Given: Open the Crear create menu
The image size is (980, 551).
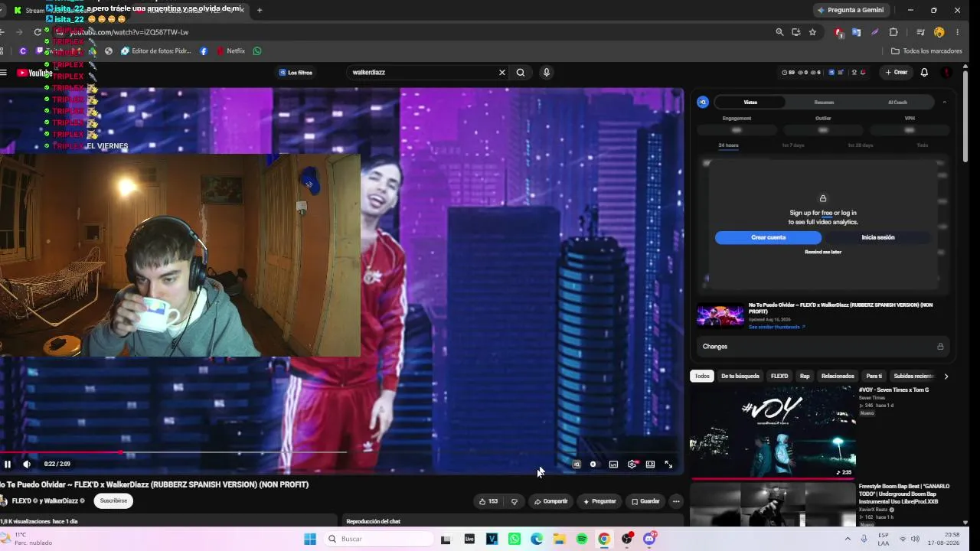Looking at the screenshot, I should (x=896, y=72).
